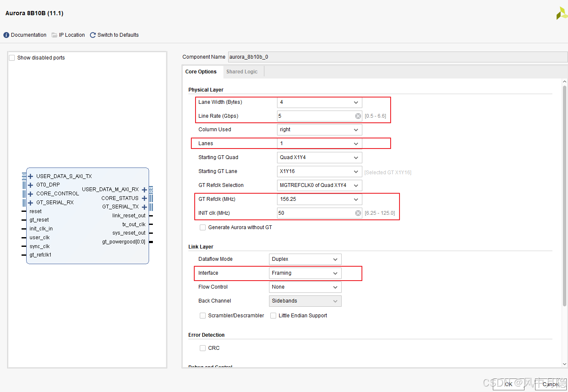Click the Switch to Defaults refresh icon

pos(93,35)
